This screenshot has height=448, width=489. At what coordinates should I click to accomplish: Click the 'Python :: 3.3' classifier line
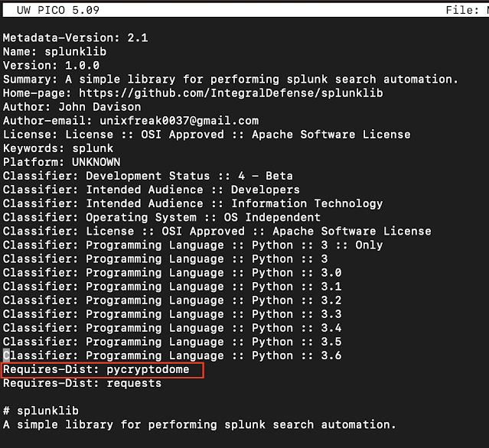click(x=172, y=314)
